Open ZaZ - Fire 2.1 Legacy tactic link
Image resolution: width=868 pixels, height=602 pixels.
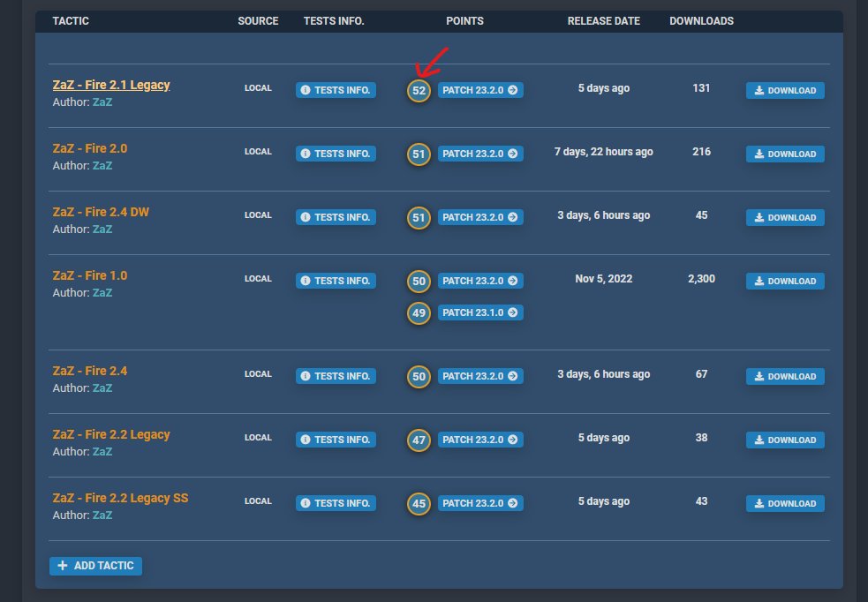point(111,85)
